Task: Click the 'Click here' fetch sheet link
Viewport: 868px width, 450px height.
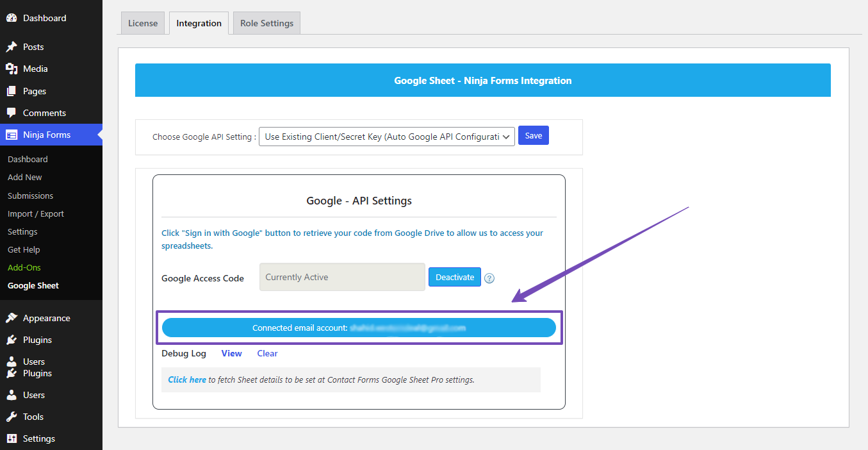Action: pyautogui.click(x=187, y=379)
